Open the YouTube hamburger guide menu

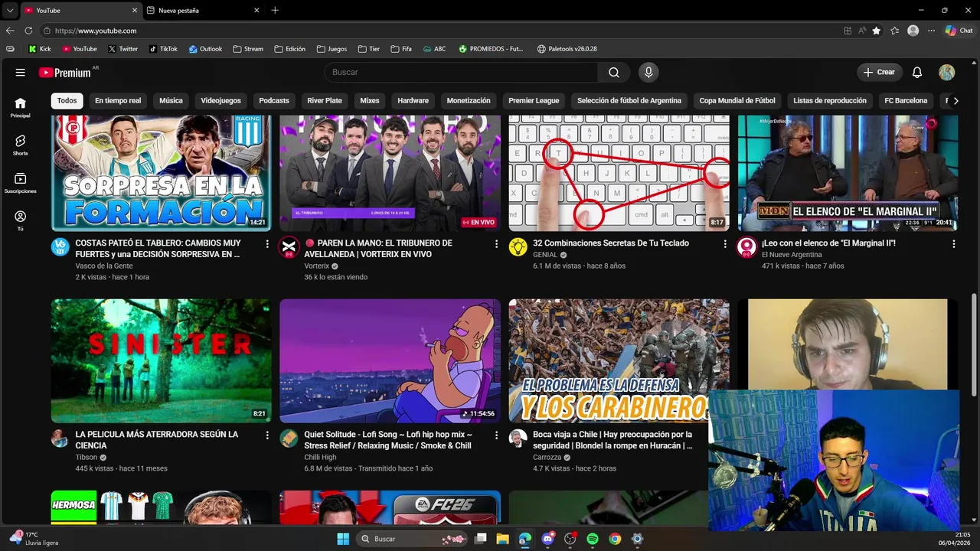click(21, 72)
